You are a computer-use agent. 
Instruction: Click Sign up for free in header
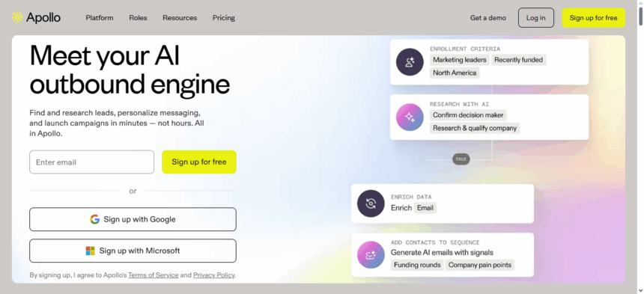coord(594,18)
